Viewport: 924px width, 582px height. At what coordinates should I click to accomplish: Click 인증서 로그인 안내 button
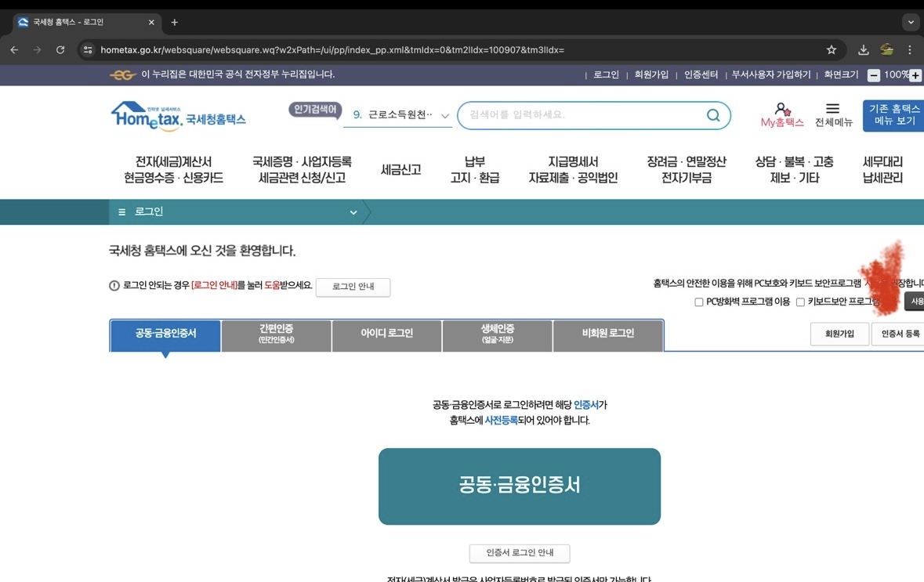tap(520, 553)
